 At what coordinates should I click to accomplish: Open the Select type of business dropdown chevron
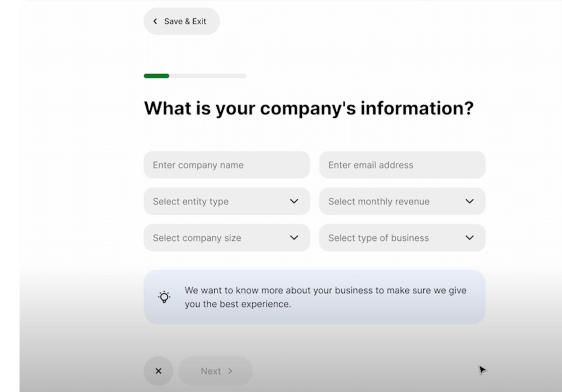point(469,237)
